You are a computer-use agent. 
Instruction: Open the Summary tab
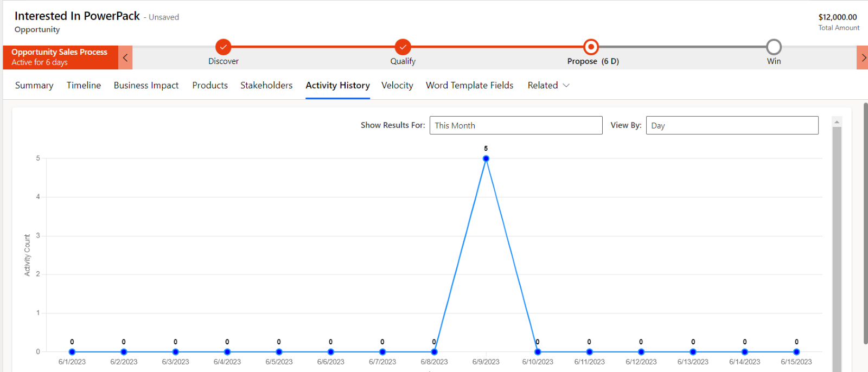click(34, 85)
